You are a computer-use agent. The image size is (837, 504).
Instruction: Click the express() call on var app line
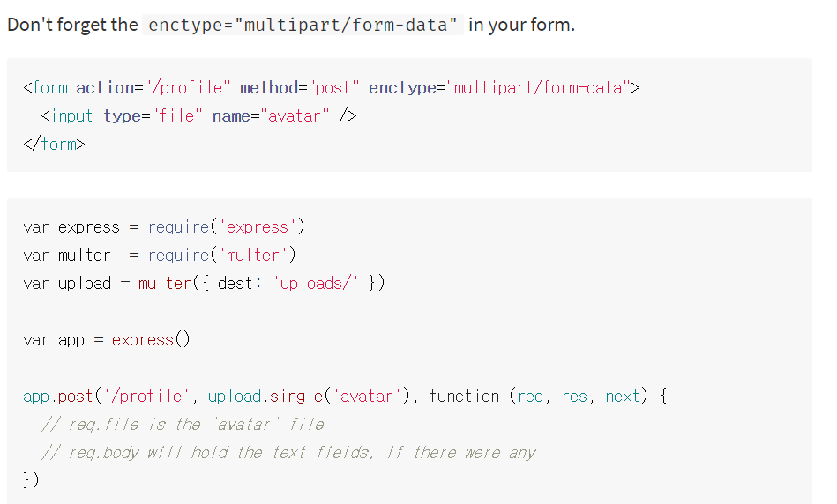pyautogui.click(x=151, y=339)
